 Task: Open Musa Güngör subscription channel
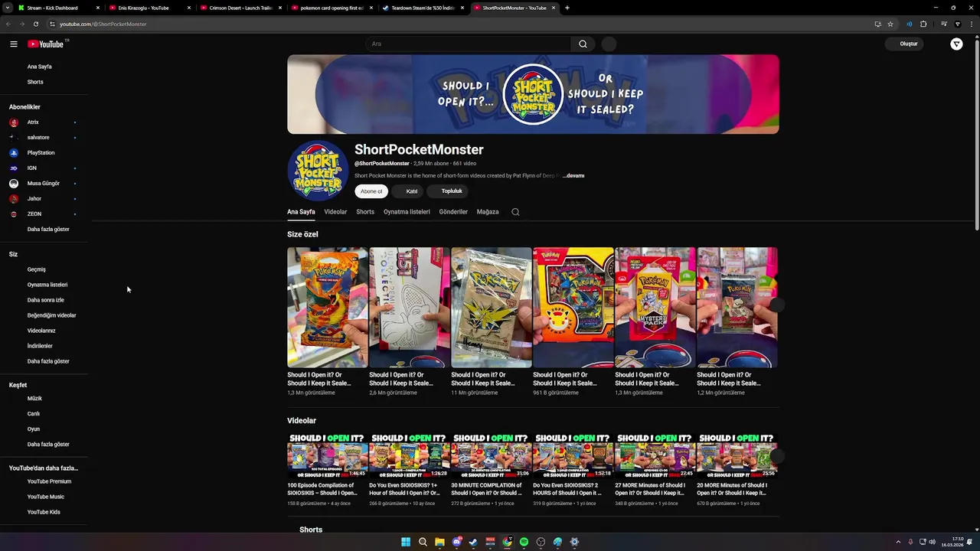click(x=43, y=184)
